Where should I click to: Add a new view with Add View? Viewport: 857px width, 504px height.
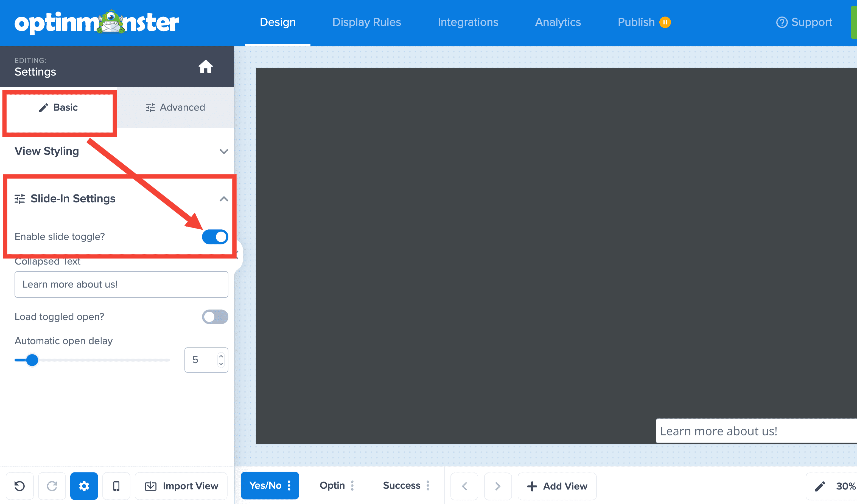click(x=557, y=486)
